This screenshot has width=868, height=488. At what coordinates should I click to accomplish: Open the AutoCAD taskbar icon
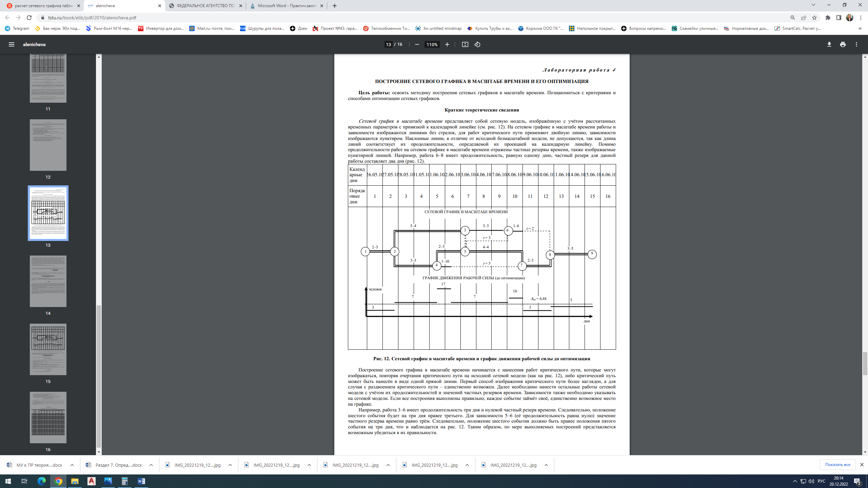92,481
